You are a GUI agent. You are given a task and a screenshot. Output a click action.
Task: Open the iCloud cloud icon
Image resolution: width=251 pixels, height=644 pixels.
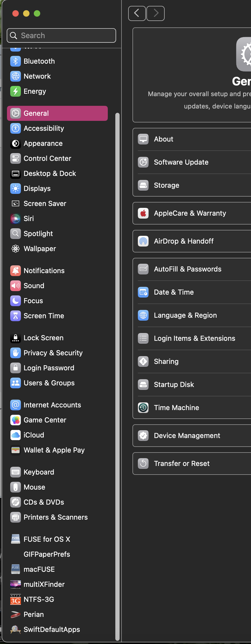[16, 435]
